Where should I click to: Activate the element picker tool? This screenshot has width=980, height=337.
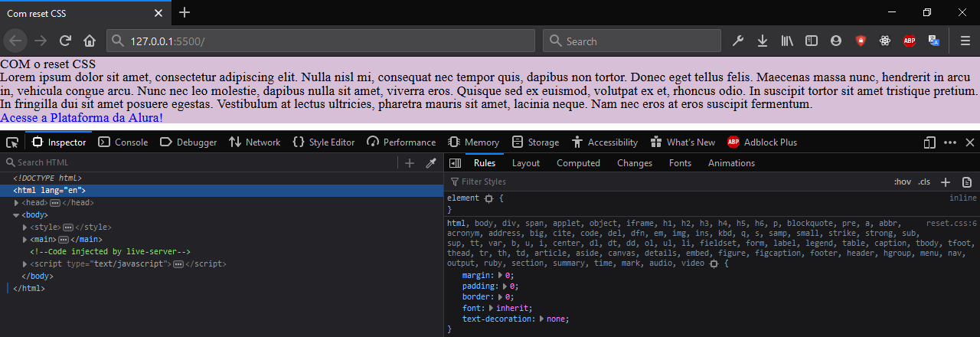12,142
